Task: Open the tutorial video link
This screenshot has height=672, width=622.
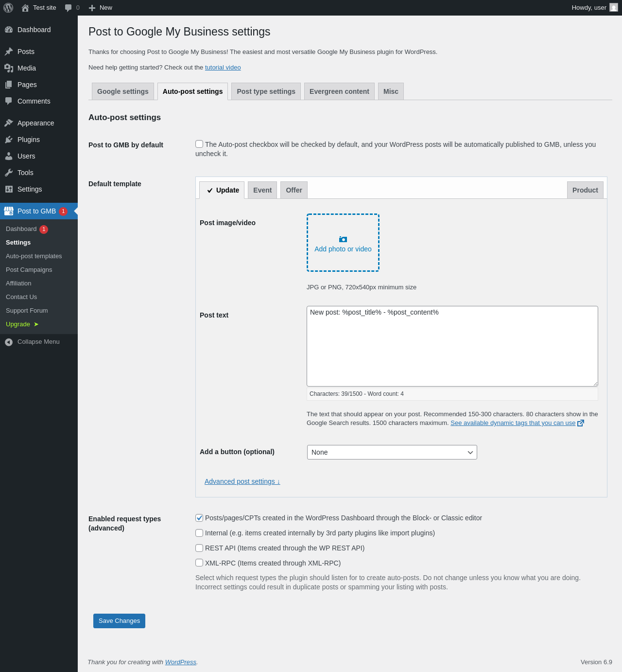Action: (x=223, y=68)
